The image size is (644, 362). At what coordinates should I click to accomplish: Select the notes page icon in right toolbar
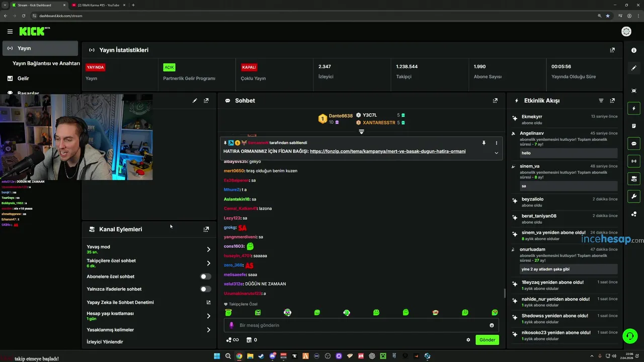[634, 126]
